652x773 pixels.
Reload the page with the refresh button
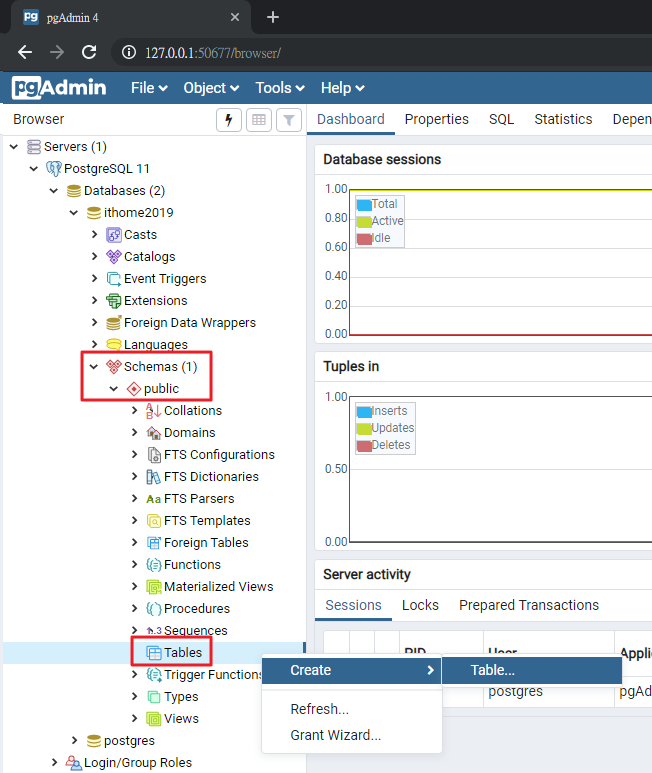[89, 52]
